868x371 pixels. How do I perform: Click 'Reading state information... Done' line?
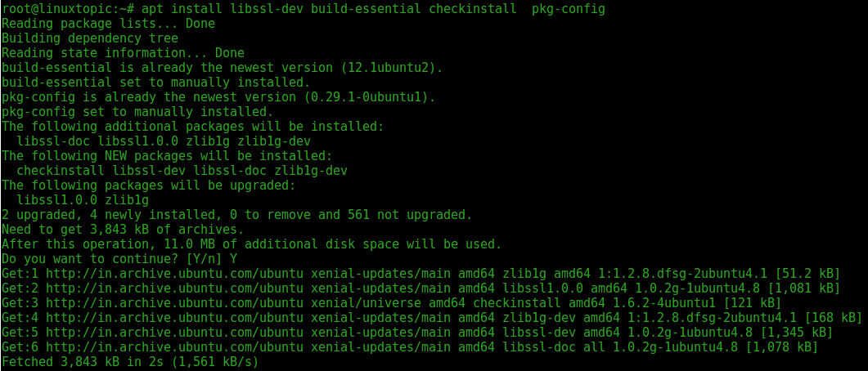pyautogui.click(x=123, y=54)
